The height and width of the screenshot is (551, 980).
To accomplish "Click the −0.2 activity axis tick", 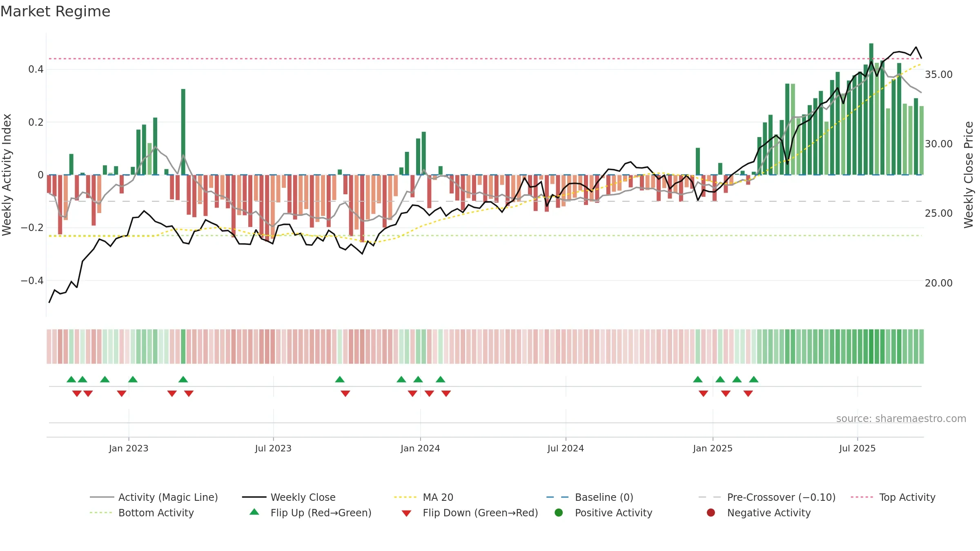I will [x=32, y=227].
